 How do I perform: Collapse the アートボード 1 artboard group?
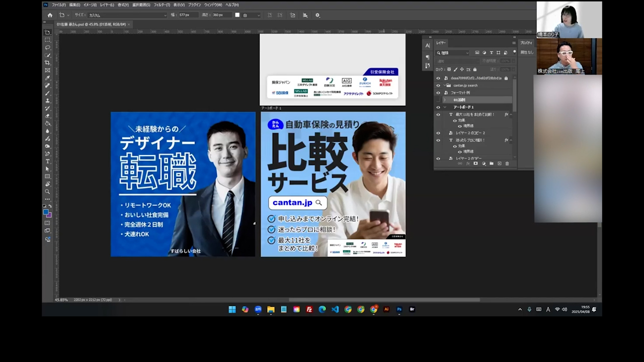[x=445, y=107]
